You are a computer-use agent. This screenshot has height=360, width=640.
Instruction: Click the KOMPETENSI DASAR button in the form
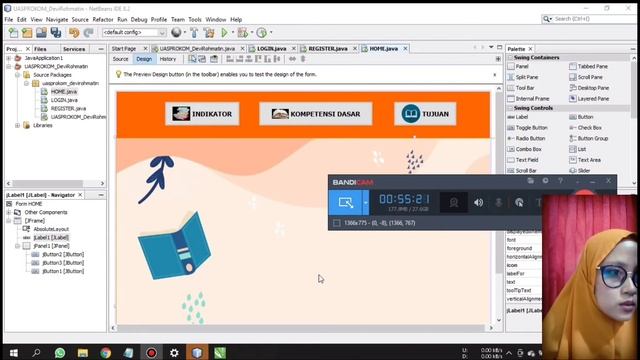(316, 114)
